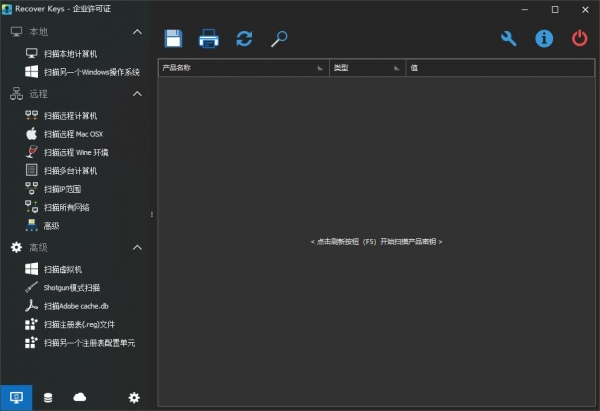Collapse the 高级 section chevron
The height and width of the screenshot is (411, 600).
[x=137, y=247]
